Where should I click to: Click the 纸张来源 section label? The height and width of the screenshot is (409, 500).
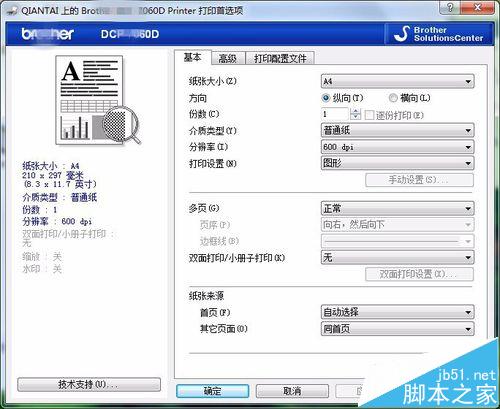(x=206, y=296)
